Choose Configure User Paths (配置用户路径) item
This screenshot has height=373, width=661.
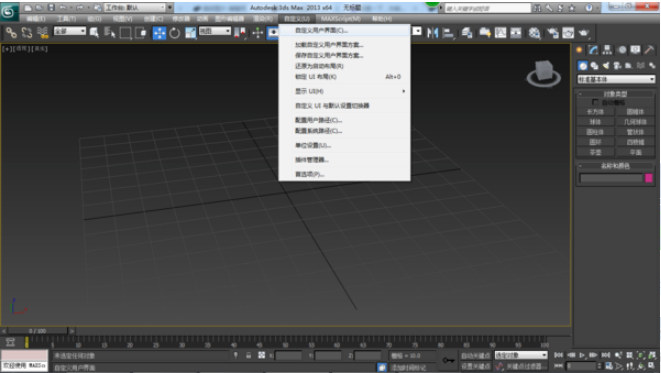344,120
